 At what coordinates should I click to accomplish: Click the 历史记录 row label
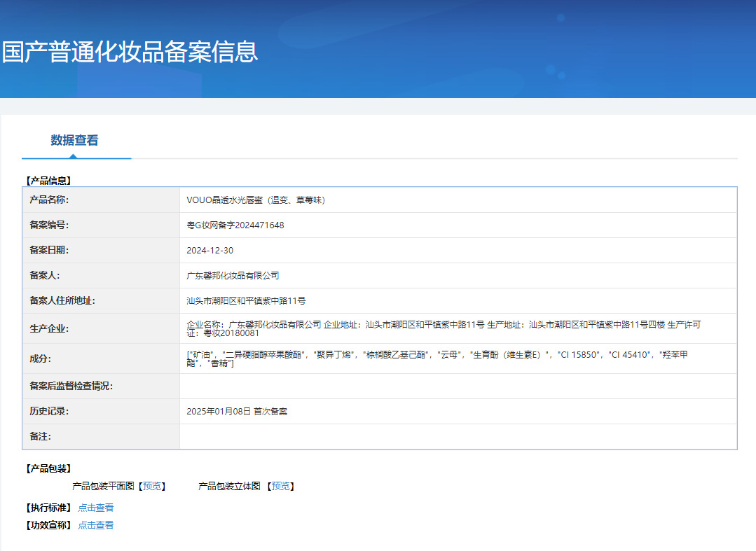click(x=49, y=411)
